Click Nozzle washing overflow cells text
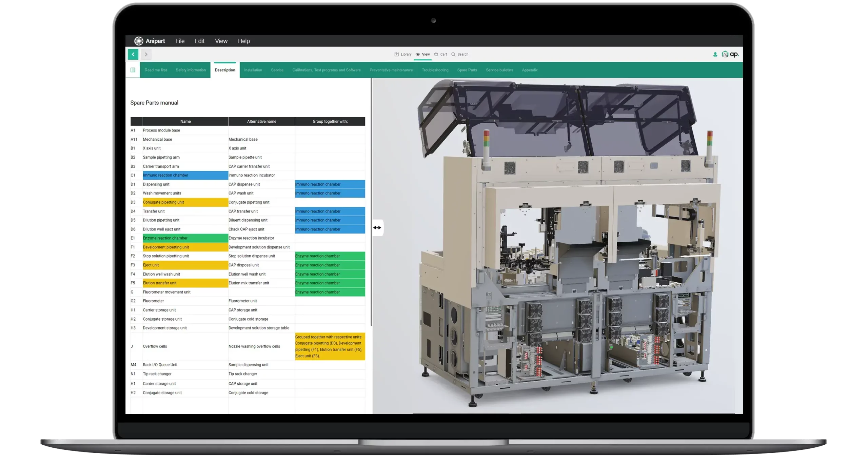The image size is (868, 464). (254, 346)
